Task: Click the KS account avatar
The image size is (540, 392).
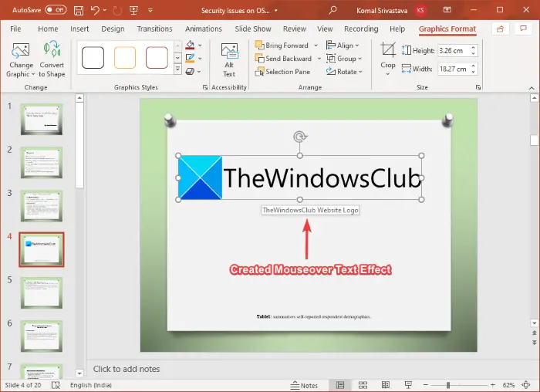Action: click(420, 10)
